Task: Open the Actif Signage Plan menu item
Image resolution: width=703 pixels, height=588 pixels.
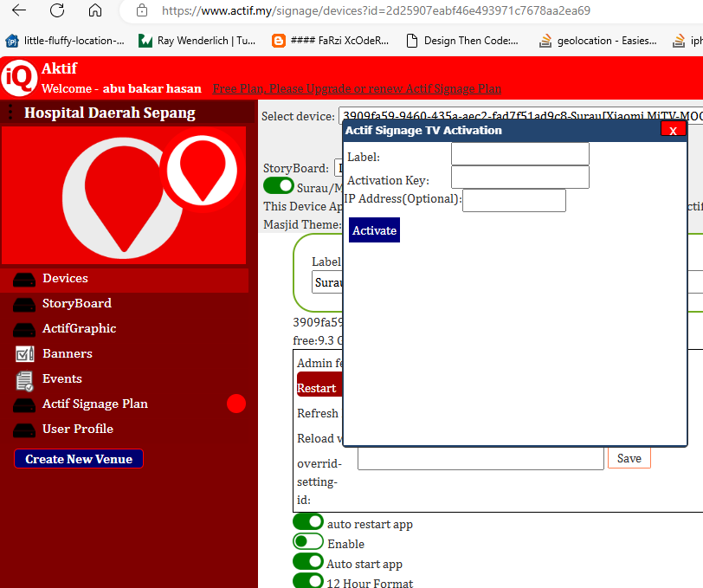Action: [95, 404]
